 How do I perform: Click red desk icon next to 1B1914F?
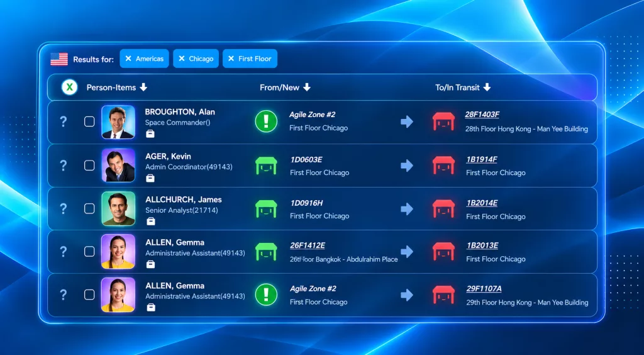[443, 166]
